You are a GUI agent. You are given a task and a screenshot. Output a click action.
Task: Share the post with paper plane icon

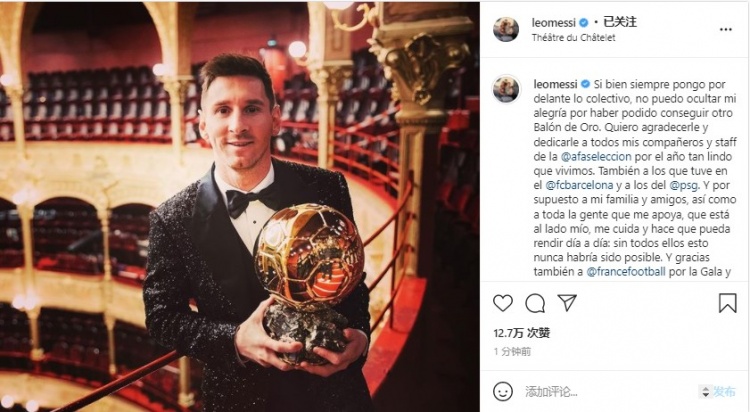(567, 303)
